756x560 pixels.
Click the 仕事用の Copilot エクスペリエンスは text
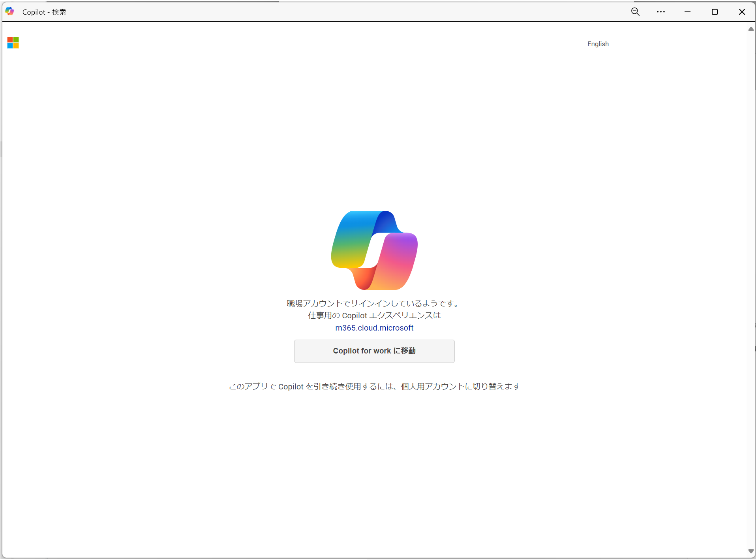[374, 316]
